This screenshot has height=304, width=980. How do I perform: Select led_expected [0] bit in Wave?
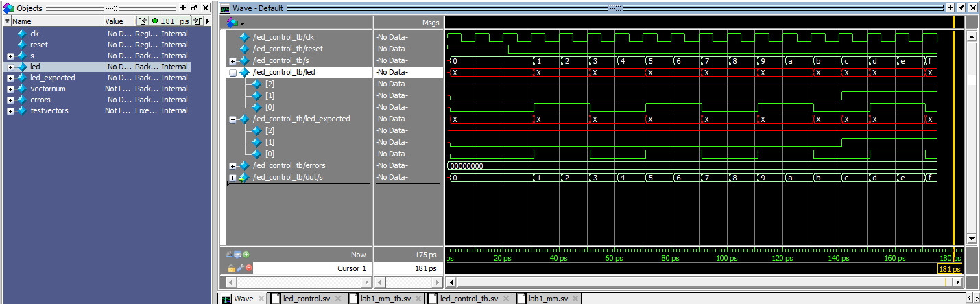click(270, 154)
